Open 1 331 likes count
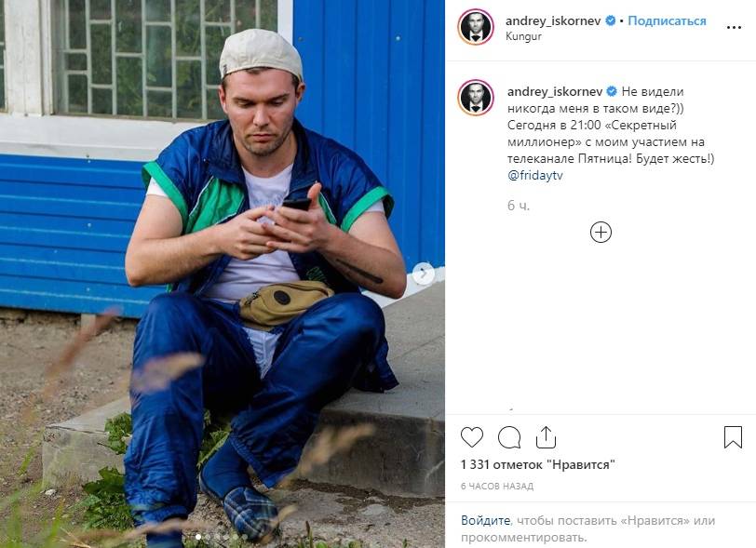 (x=537, y=465)
